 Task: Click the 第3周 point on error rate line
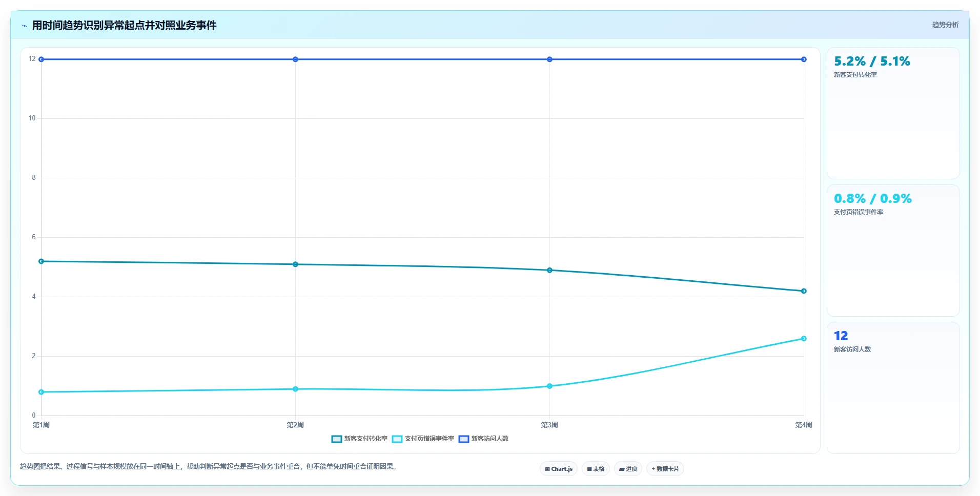click(x=549, y=386)
